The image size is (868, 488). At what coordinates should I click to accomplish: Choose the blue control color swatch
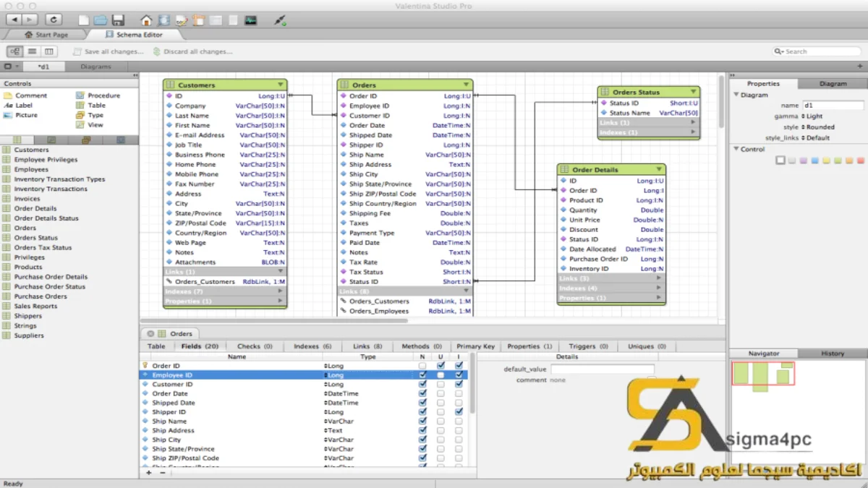pos(814,160)
